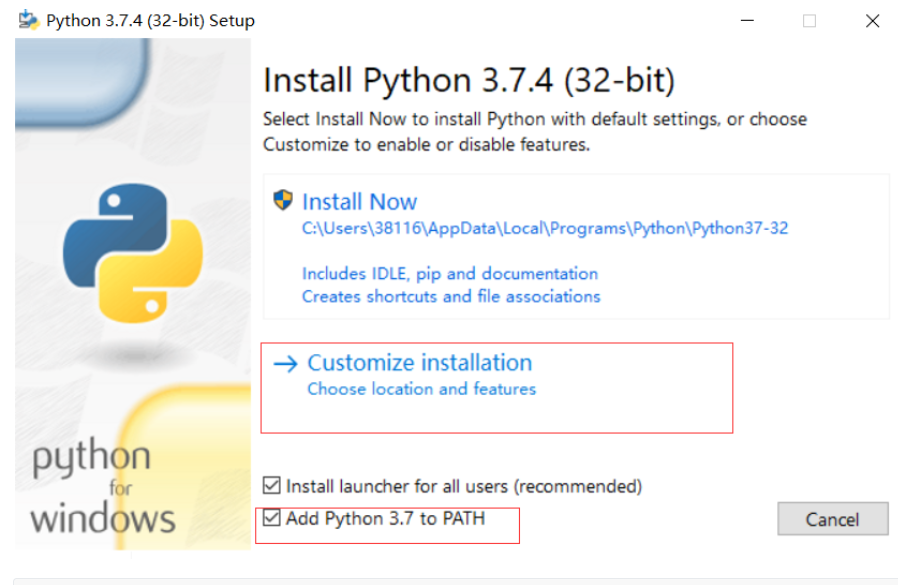898x585 pixels.
Task: Click the 'python for windows' banner text
Action: click(103, 487)
